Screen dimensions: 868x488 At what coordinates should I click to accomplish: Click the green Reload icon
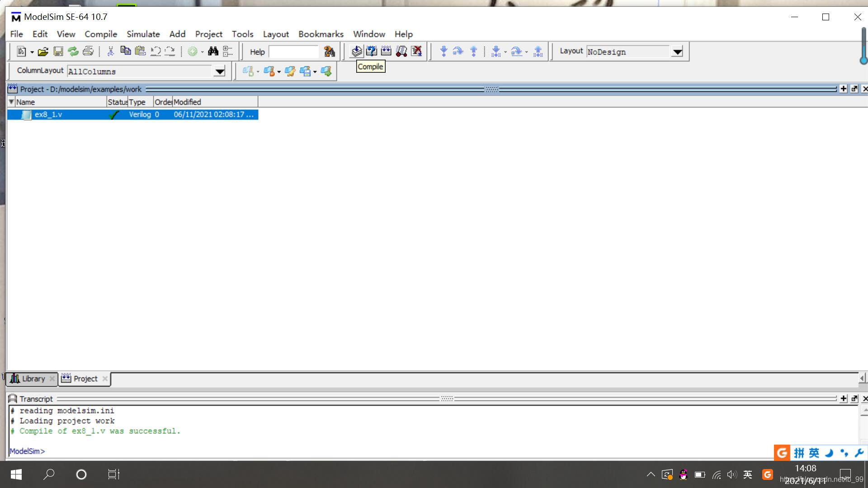[x=73, y=52]
